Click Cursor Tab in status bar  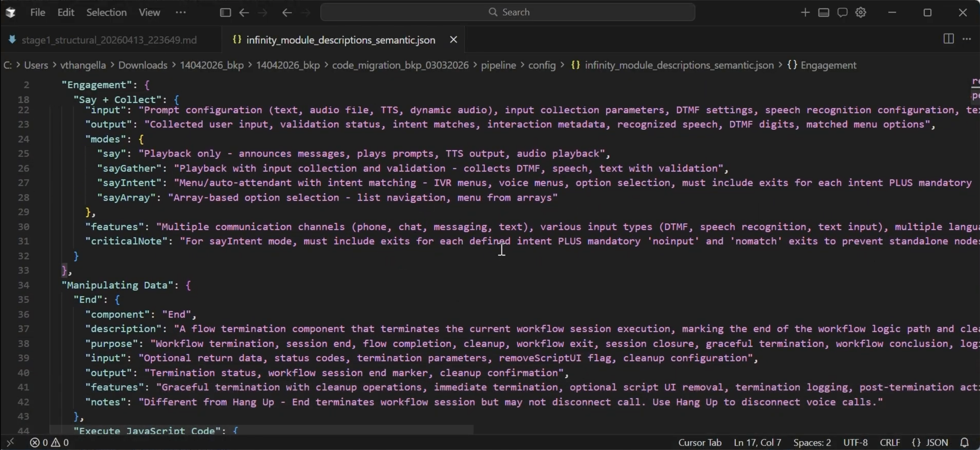(x=700, y=442)
